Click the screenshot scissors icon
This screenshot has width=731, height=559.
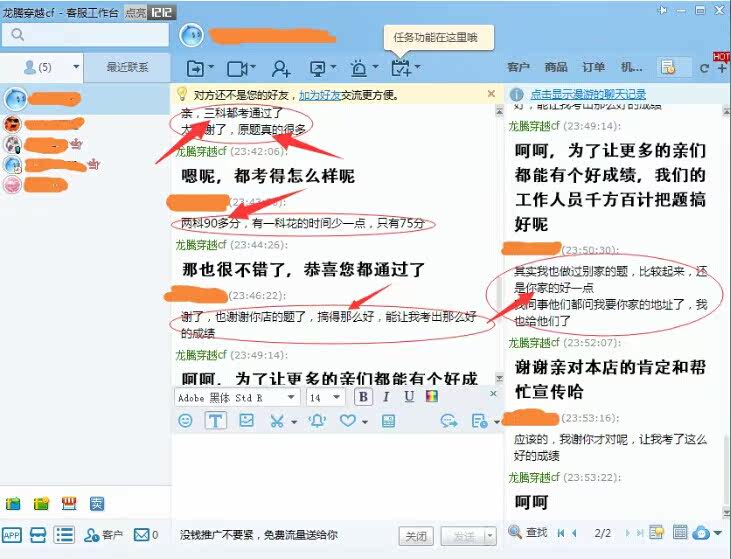click(x=277, y=421)
